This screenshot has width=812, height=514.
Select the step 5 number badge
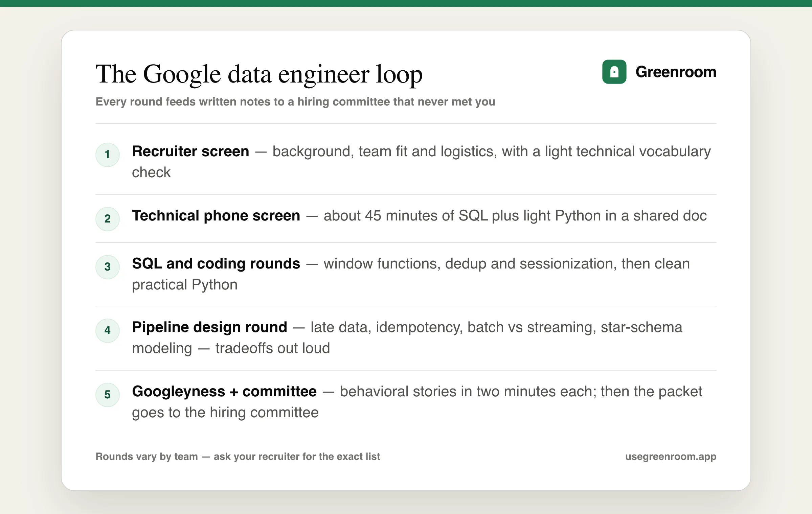[108, 395]
